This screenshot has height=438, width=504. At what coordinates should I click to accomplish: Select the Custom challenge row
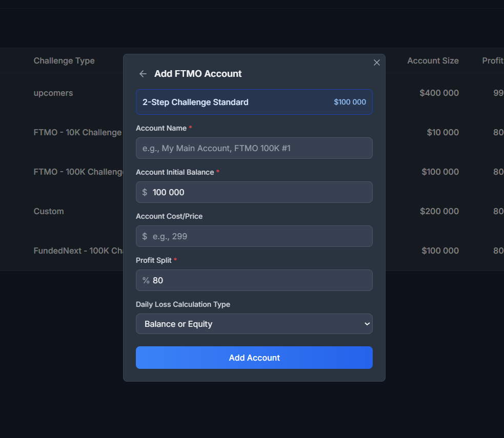point(49,211)
